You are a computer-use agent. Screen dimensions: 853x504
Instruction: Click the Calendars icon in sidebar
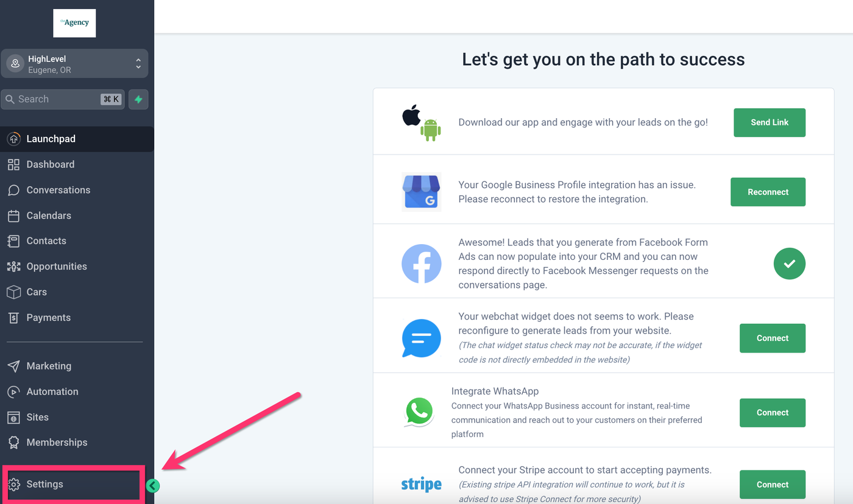13,215
